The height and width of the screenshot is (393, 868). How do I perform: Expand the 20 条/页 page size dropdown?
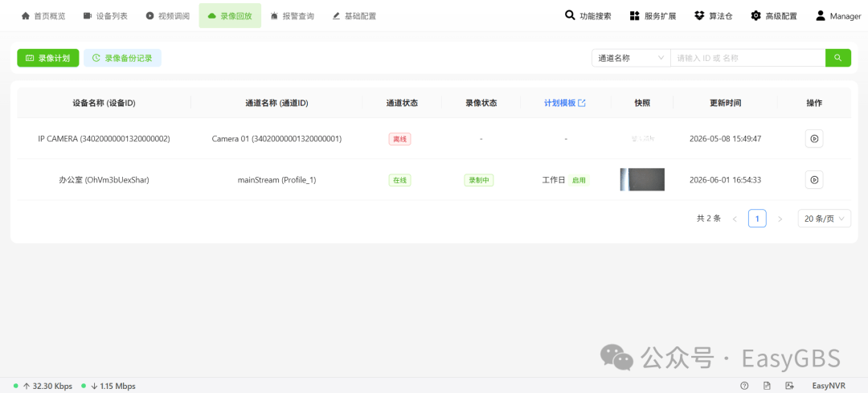[825, 219]
